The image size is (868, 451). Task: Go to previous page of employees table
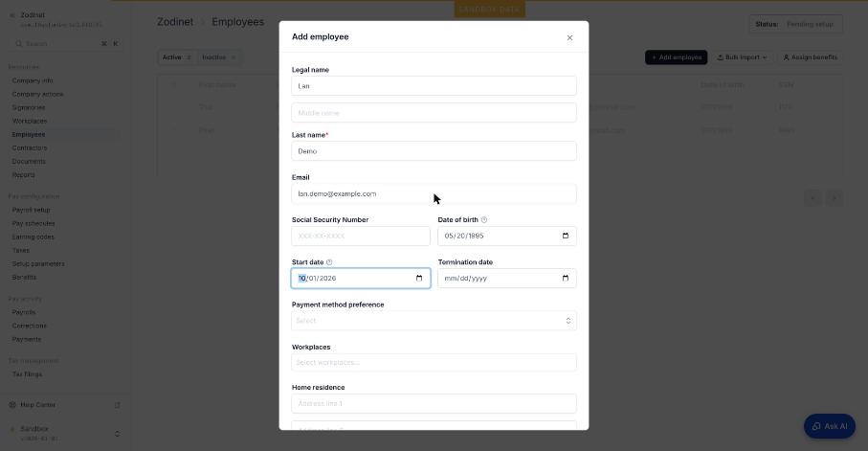[x=812, y=198]
